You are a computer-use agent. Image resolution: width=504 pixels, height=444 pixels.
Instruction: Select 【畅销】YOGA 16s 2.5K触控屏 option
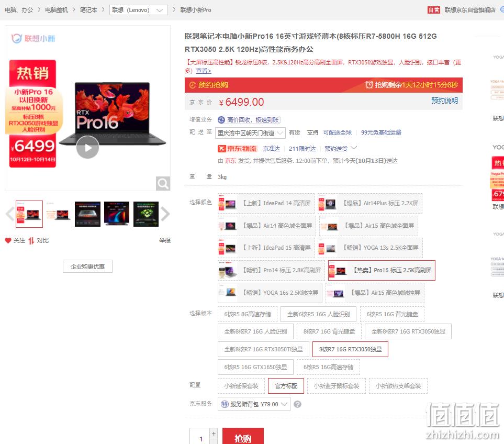[x=270, y=293]
